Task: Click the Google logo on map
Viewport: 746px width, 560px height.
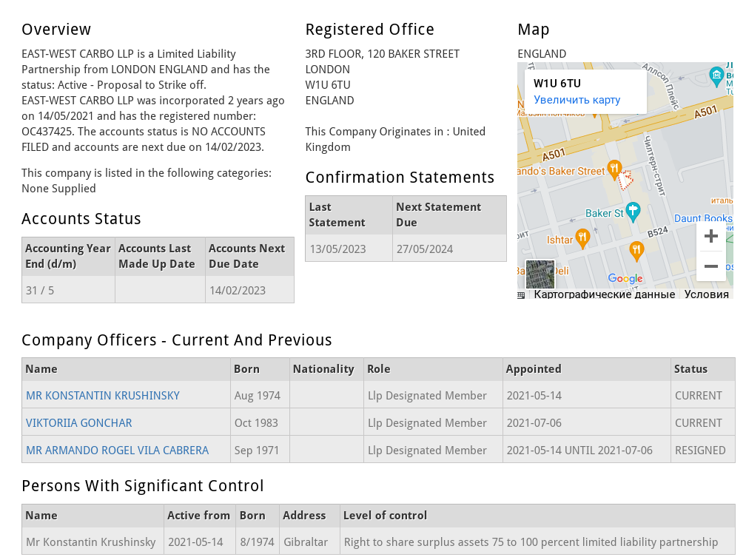Action: coord(625,279)
